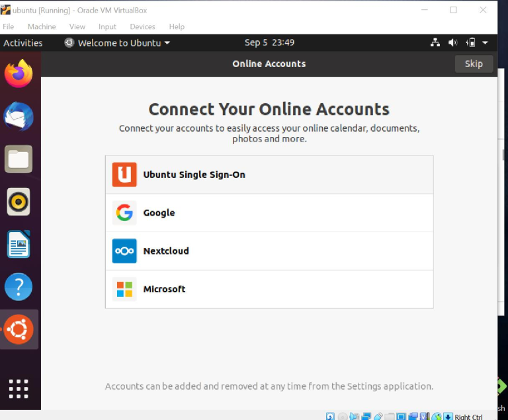This screenshot has width=508, height=420.
Task: Open the Machine menu
Action: 42,26
